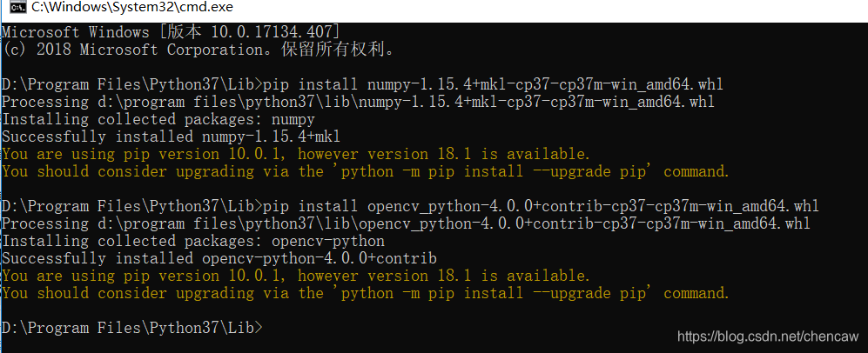Select 'Successfully installed numpy-1.15.4+mkl' line
The height and width of the screenshot is (353, 868).
click(171, 137)
